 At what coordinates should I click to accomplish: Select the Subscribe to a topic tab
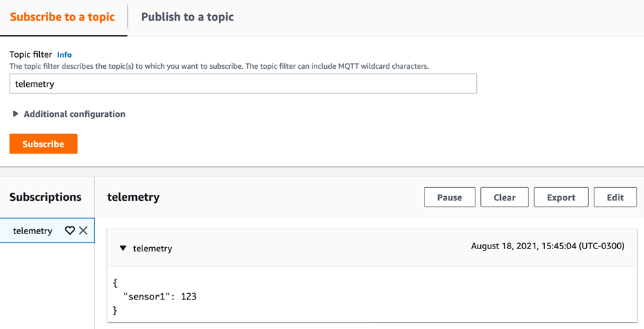pos(63,17)
